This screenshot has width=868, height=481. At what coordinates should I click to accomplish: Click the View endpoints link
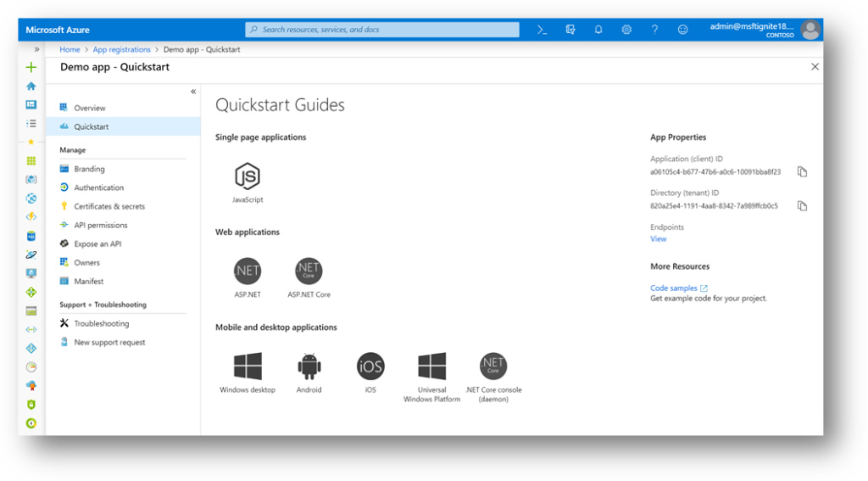tap(659, 239)
